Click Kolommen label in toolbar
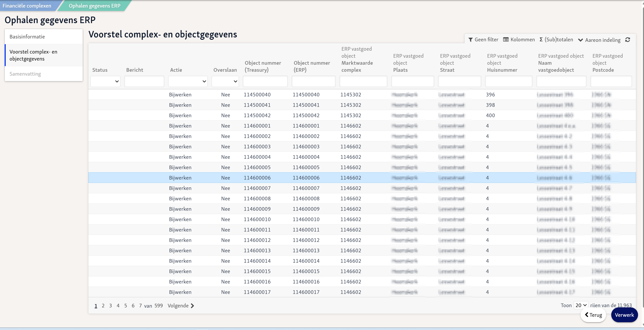Screen dimensions: 644x330 [523, 39]
